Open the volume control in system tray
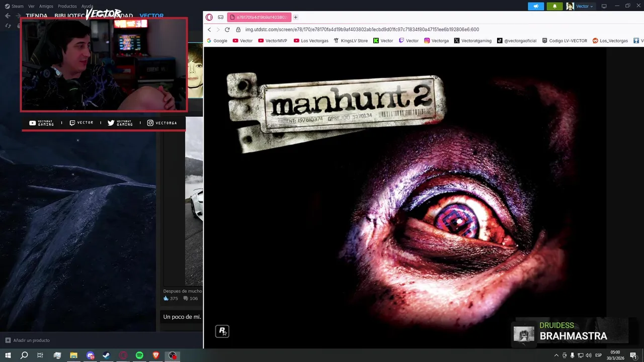This screenshot has width=644, height=362. [x=588, y=355]
